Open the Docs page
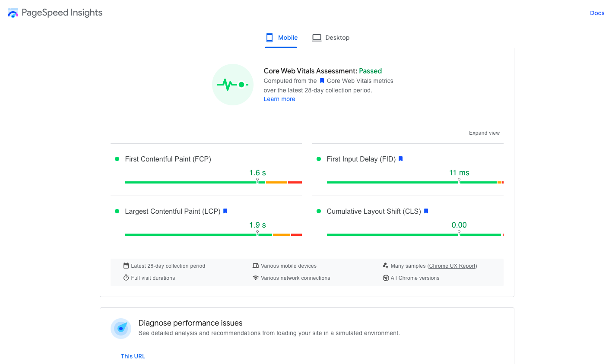612x364 pixels. (x=597, y=13)
